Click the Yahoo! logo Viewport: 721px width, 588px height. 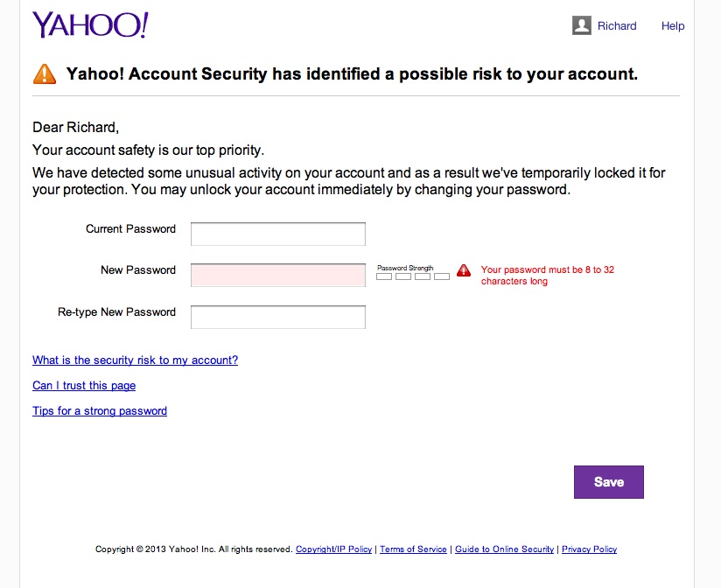click(90, 24)
